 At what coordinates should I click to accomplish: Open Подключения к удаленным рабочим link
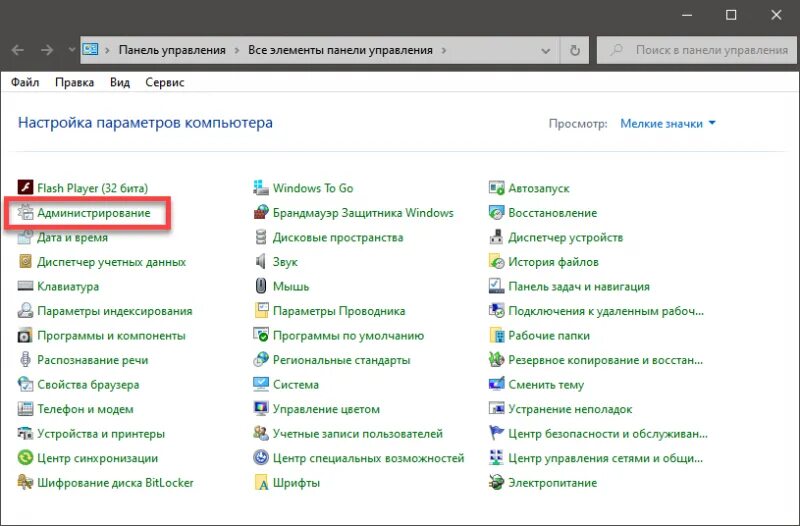click(606, 311)
